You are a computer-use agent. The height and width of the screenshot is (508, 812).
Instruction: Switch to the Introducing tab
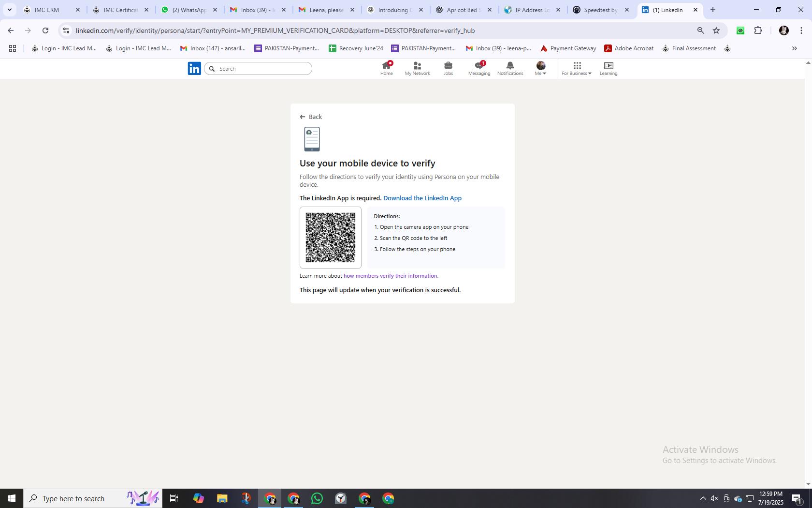click(x=395, y=10)
